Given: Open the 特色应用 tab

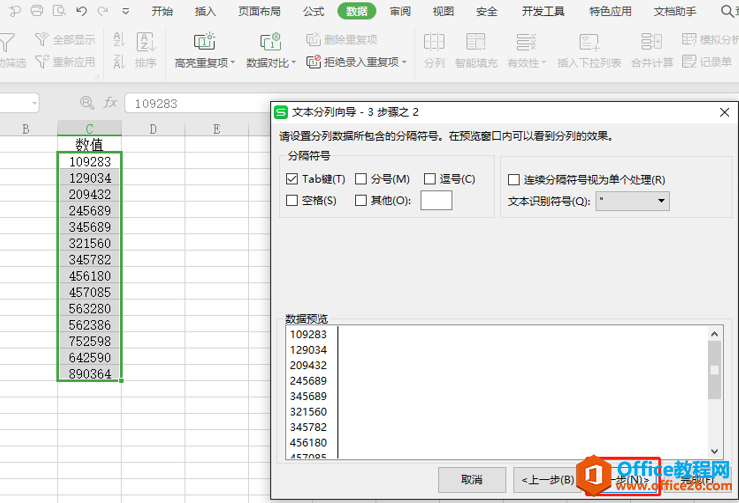Looking at the screenshot, I should 610,11.
